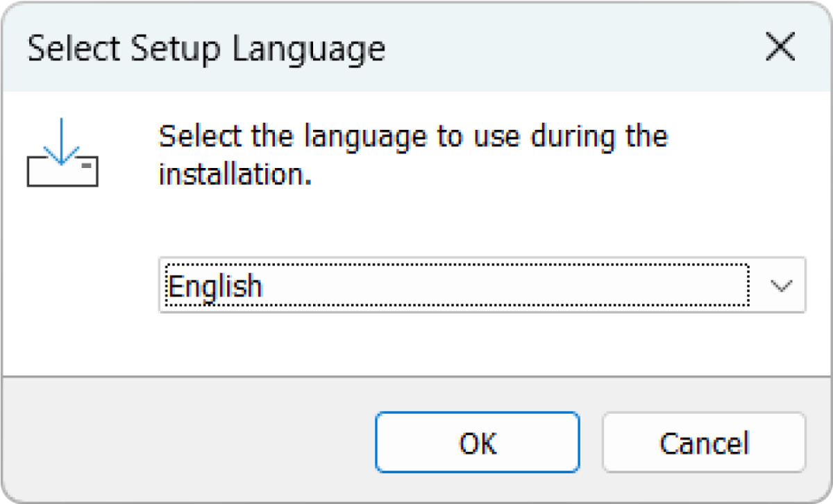Image resolution: width=833 pixels, height=504 pixels.
Task: Click the blue download arrow graphic
Action: pyautogui.click(x=62, y=146)
